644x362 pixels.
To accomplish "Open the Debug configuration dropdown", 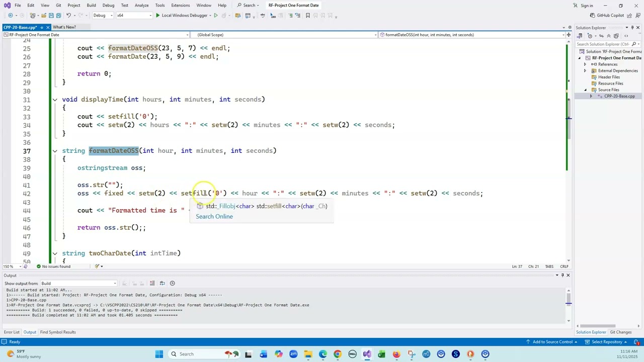I will point(102,15).
